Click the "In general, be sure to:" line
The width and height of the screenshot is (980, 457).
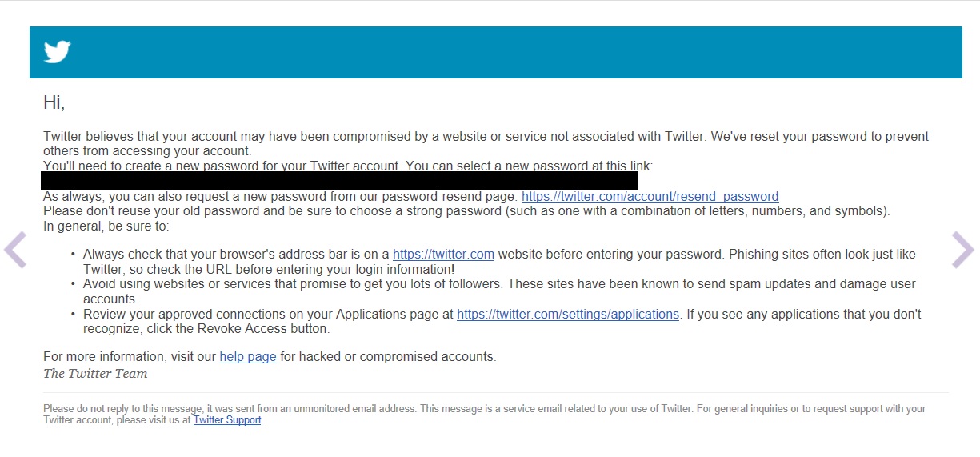tap(112, 226)
